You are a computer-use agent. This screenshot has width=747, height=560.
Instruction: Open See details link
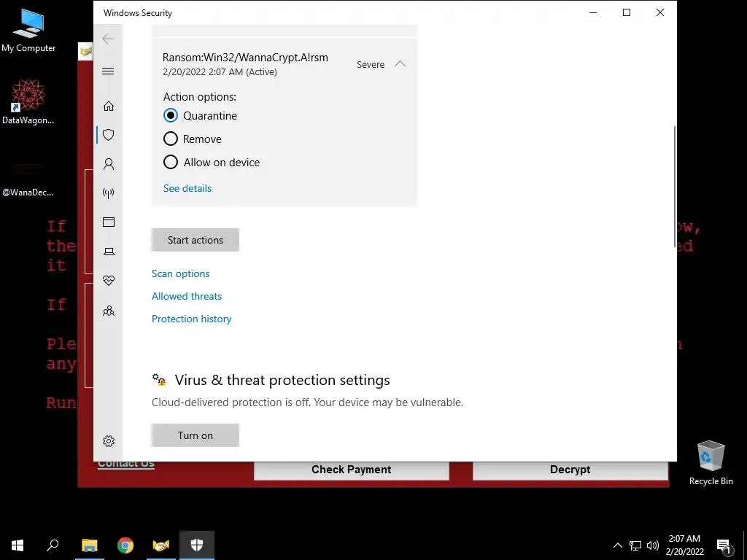coord(187,188)
